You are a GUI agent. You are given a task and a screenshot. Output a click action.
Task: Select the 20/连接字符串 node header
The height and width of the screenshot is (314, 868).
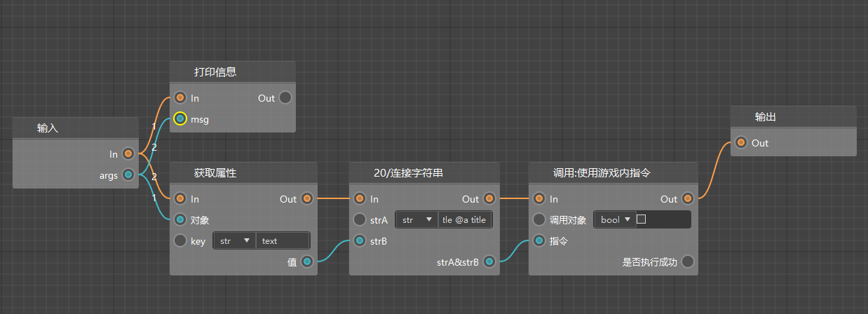pos(423,173)
